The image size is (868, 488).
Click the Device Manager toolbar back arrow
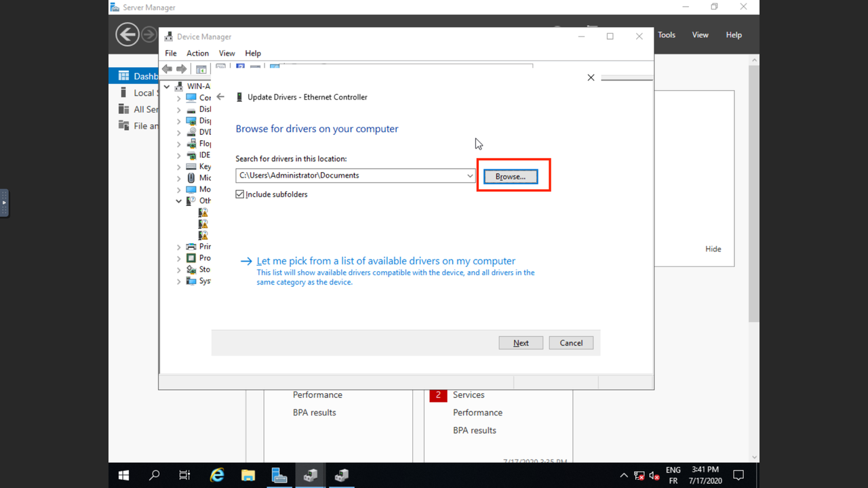coord(167,69)
